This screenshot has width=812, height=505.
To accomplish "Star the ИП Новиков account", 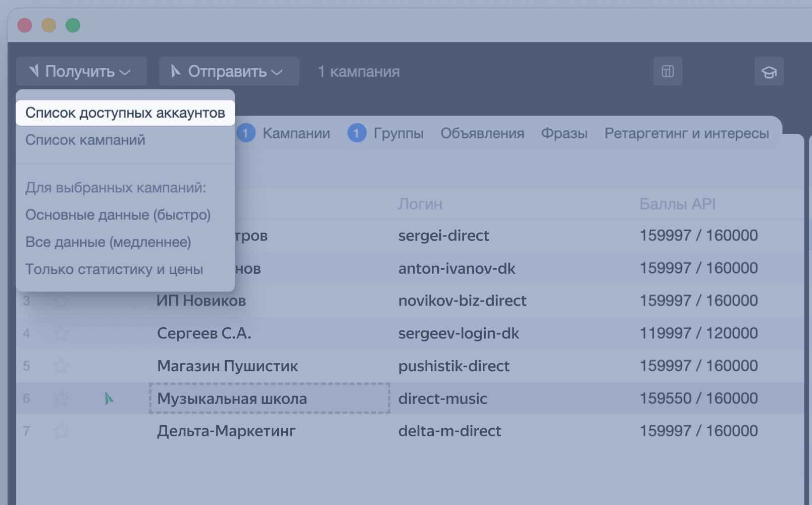I will (61, 301).
